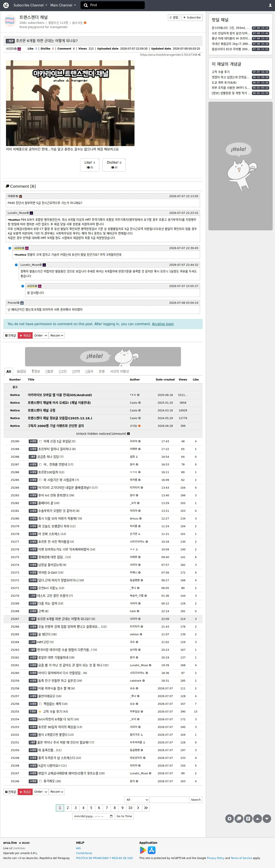Jump to top with the up-arrow floating button
This screenshot has height=868, width=275.
pyautogui.click(x=257, y=818)
